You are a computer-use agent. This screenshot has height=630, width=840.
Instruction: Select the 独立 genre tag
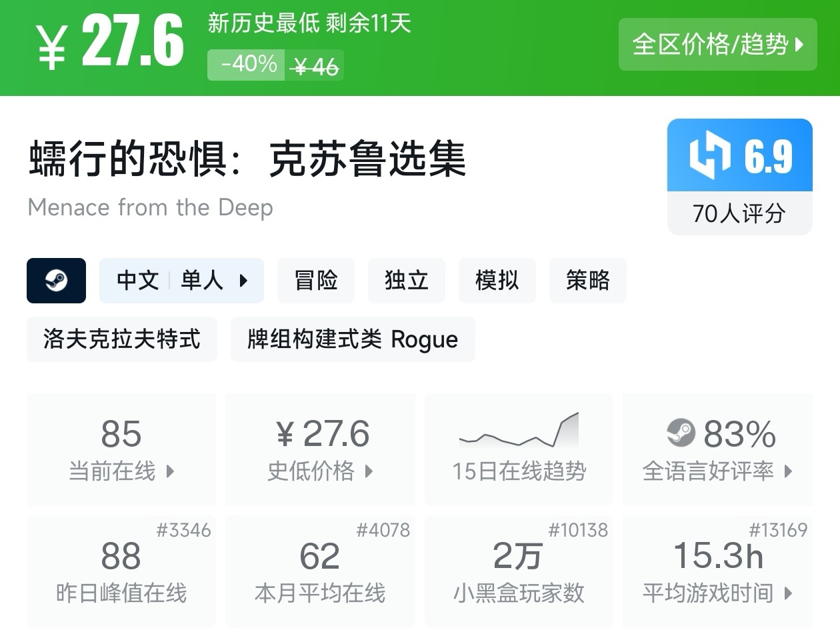point(407,281)
